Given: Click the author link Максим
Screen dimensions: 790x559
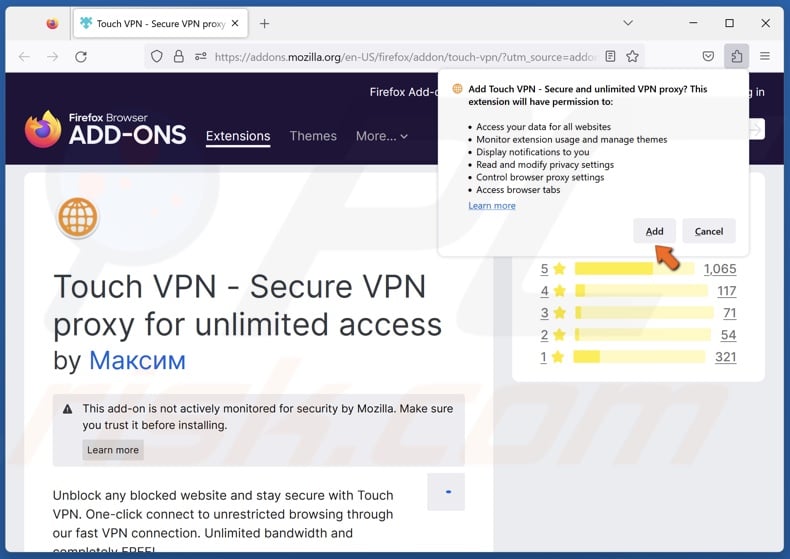Looking at the screenshot, I should tap(137, 360).
